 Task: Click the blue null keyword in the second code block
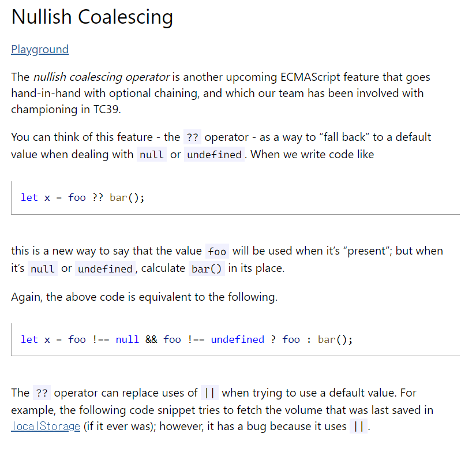coord(127,339)
